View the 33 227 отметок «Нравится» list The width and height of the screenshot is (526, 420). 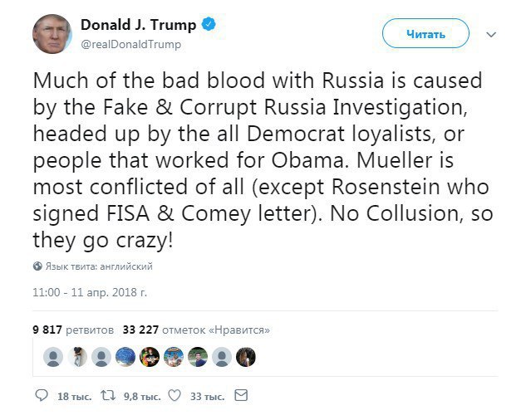(195, 330)
